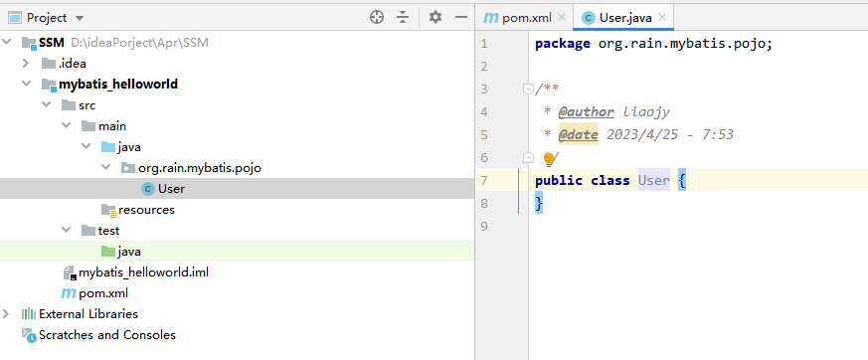Click line number 9 in gutter

pos(484,226)
